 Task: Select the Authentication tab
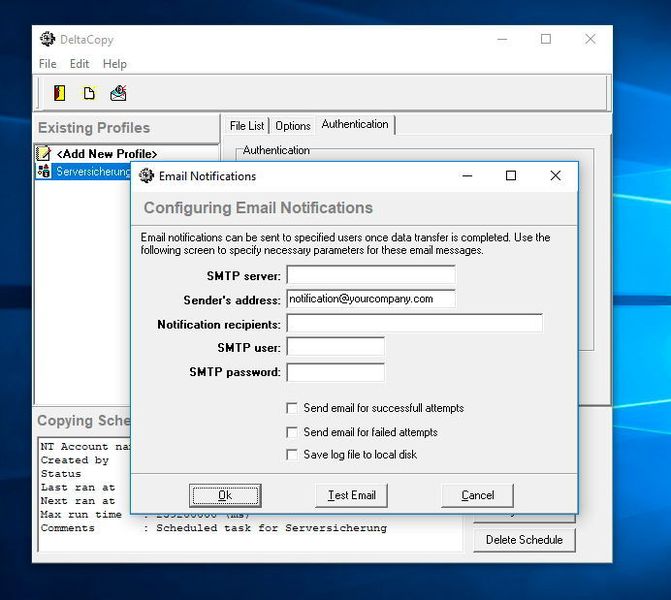pos(355,124)
